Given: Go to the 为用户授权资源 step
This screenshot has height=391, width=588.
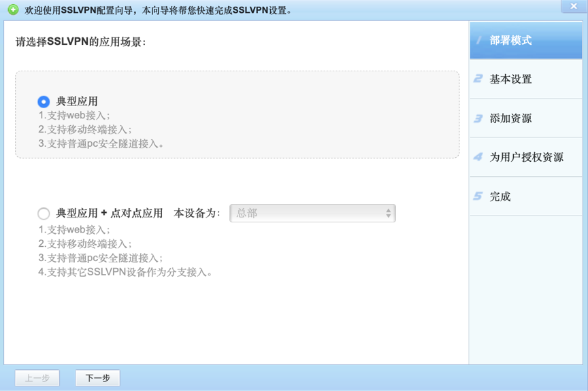Looking at the screenshot, I should pos(526,157).
